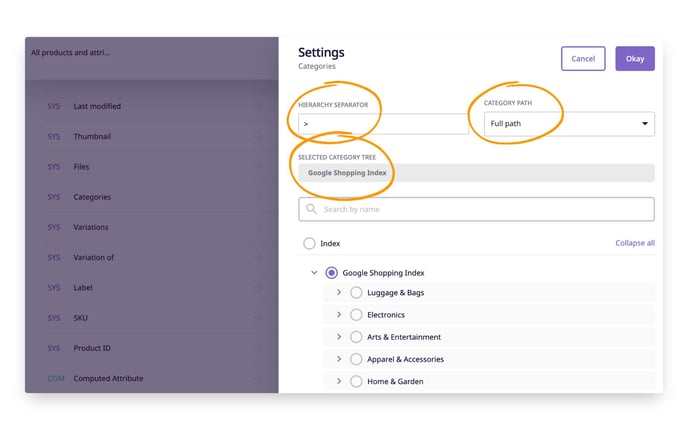This screenshot has height=430, width=688.
Task: Click the Selected Category Tree field
Action: tap(476, 173)
